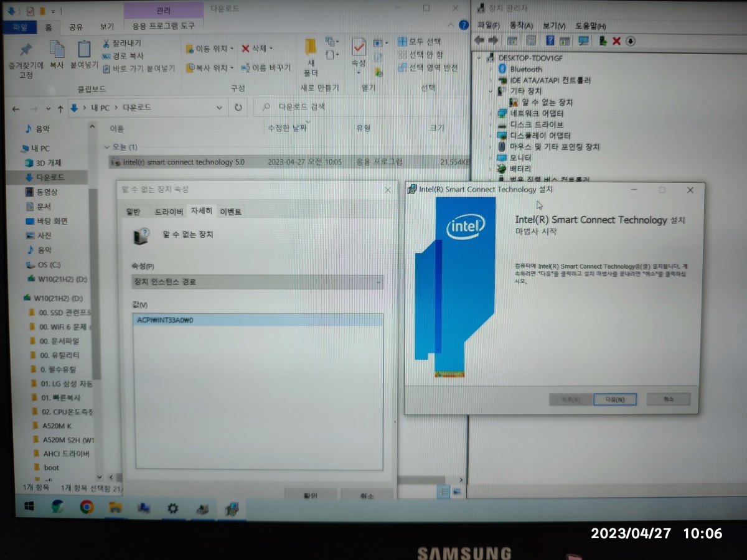Click Select all (모두 선택) in ribbon
Viewport: 747px width, 560px height.
(x=420, y=42)
